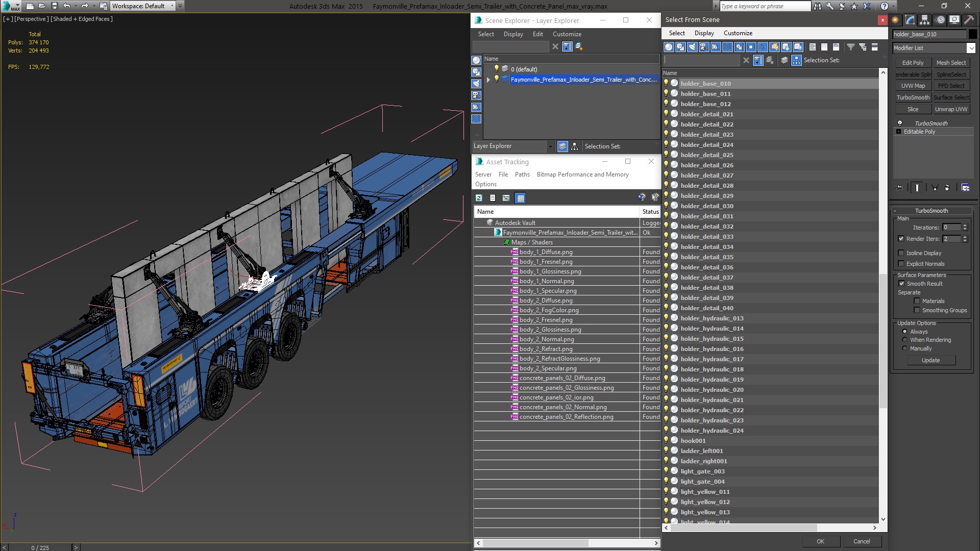
Task: Uncheck the Smooth Result checkbox
Action: pyautogui.click(x=901, y=284)
